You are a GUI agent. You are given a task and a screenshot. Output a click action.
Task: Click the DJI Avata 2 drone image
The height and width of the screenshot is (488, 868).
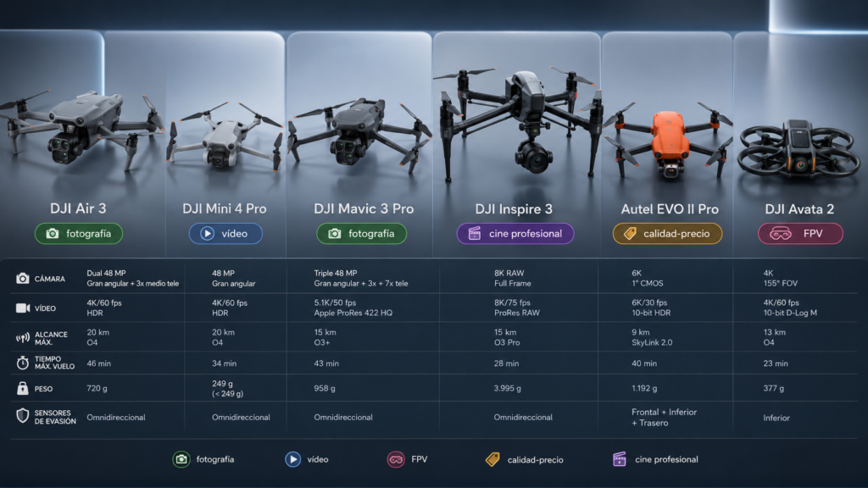click(x=799, y=151)
